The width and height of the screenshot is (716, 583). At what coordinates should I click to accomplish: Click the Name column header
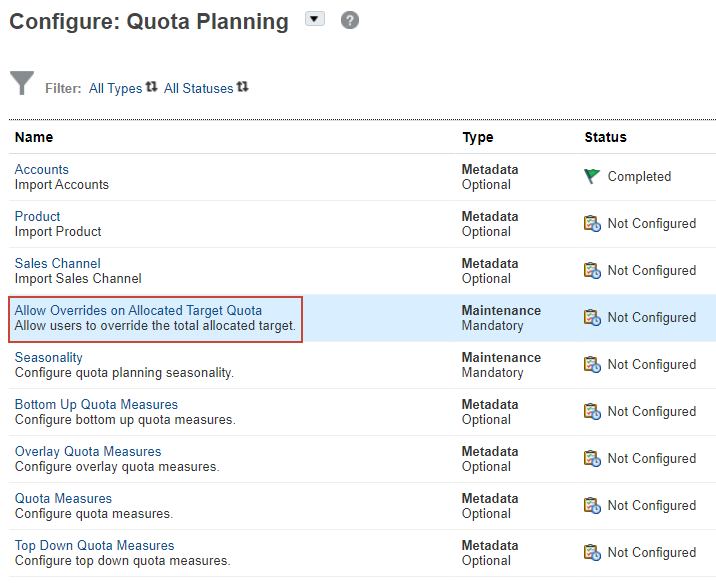[34, 137]
